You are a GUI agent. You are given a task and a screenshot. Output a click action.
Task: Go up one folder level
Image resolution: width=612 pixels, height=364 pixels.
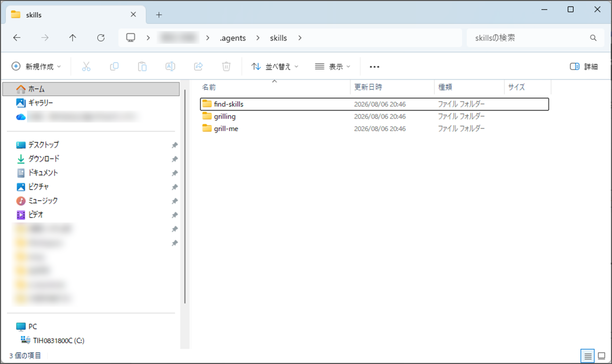(73, 38)
